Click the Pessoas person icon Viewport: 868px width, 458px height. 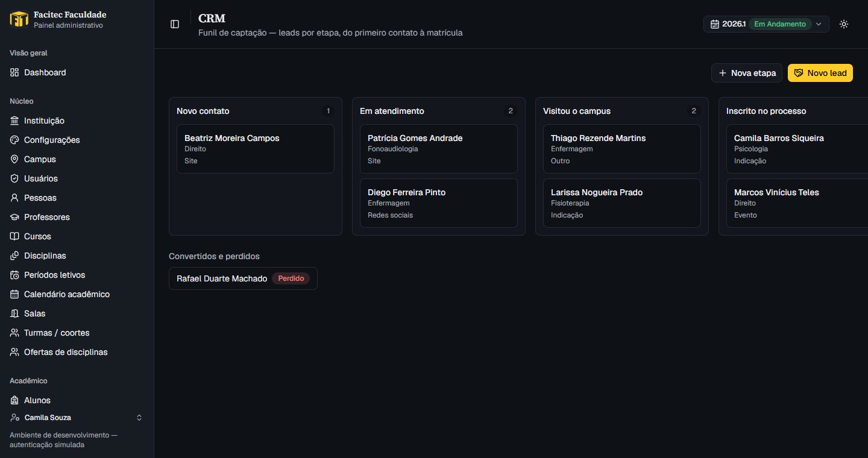click(14, 198)
